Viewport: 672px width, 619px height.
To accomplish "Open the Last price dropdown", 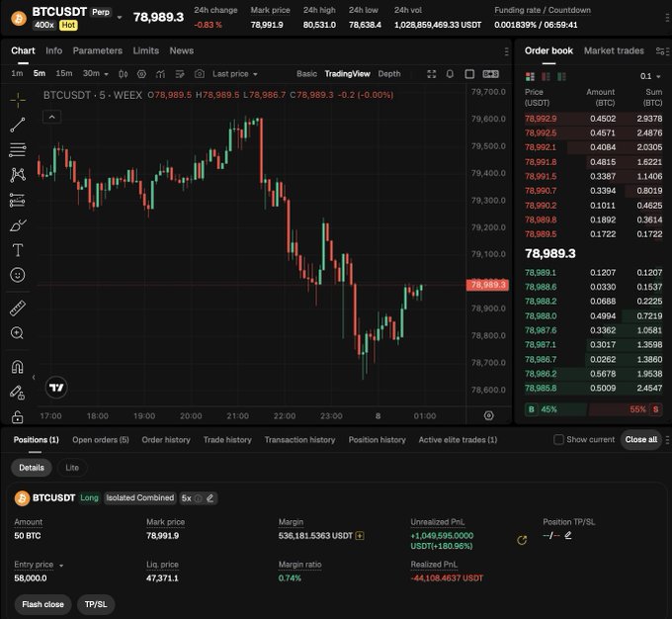I will [235, 74].
